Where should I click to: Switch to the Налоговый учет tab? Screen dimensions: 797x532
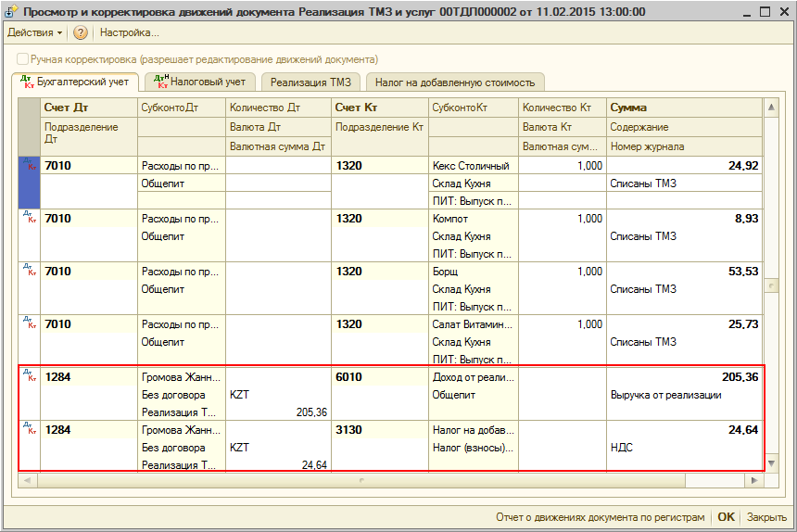click(x=198, y=82)
